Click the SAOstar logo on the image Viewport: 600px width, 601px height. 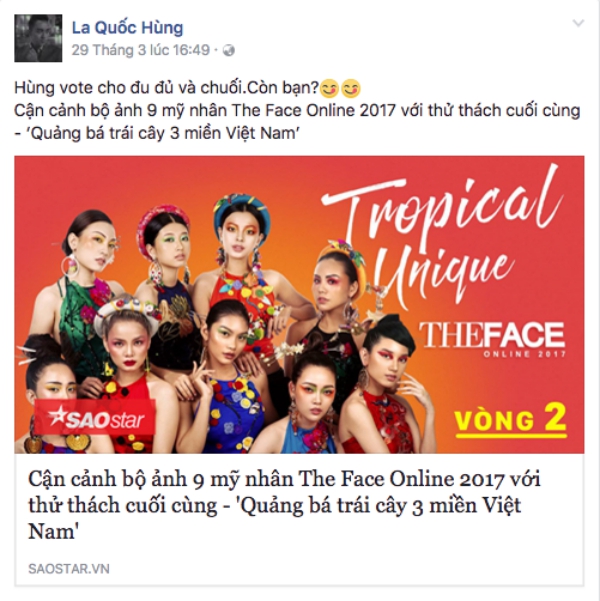pyautogui.click(x=95, y=419)
